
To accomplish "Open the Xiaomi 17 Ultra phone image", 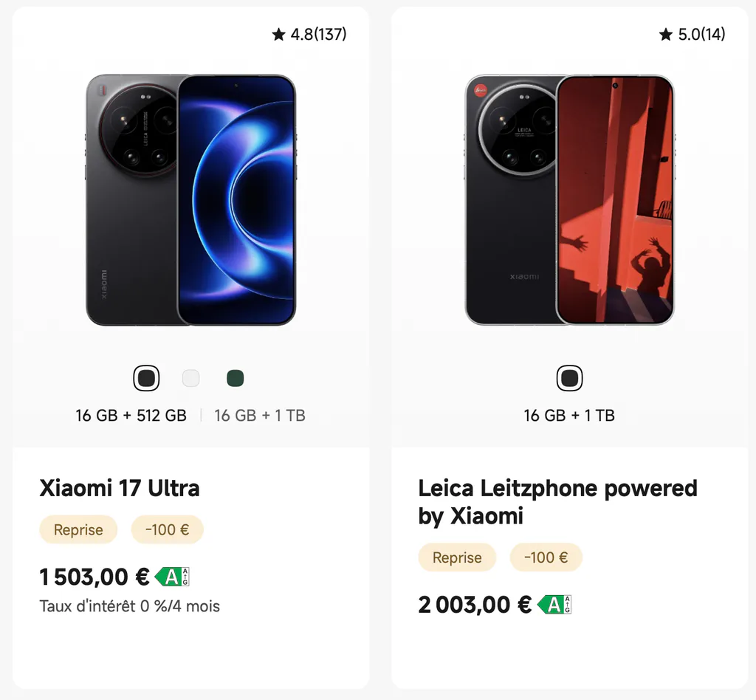I will (191, 200).
